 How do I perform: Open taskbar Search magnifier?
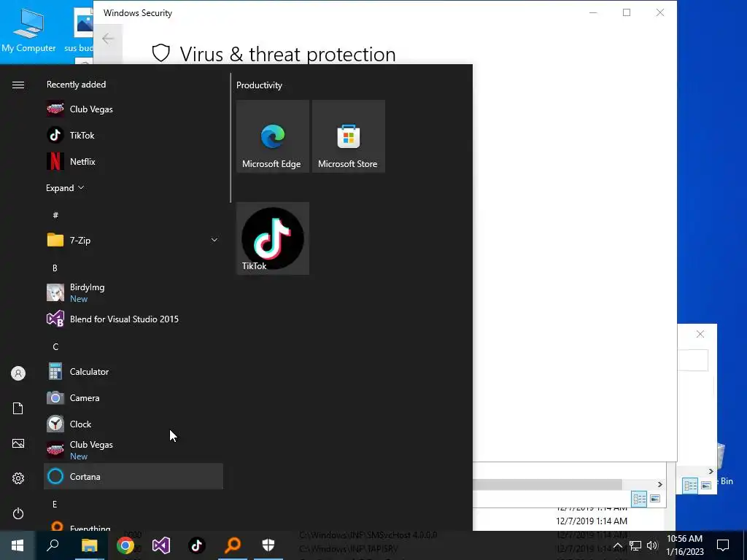(x=53, y=545)
